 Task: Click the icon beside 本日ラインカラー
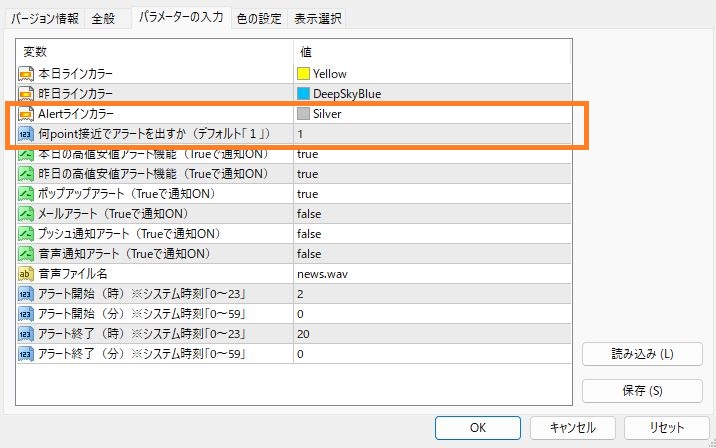(26, 73)
